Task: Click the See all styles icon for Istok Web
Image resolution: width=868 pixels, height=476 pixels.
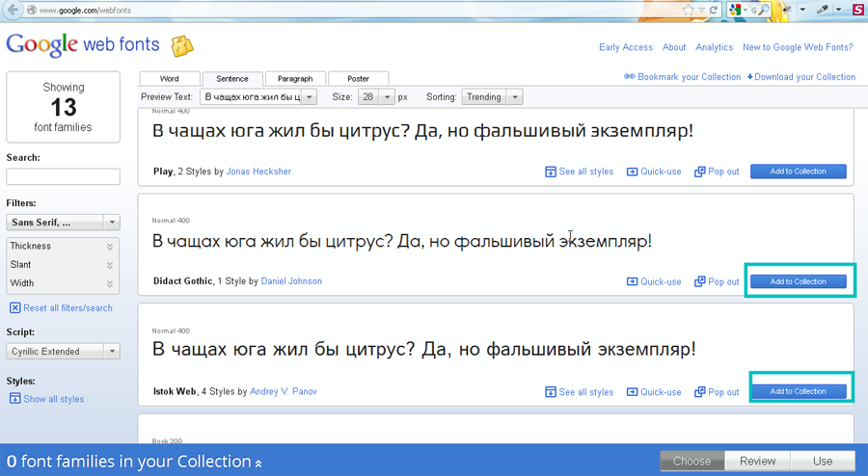Action: [551, 392]
